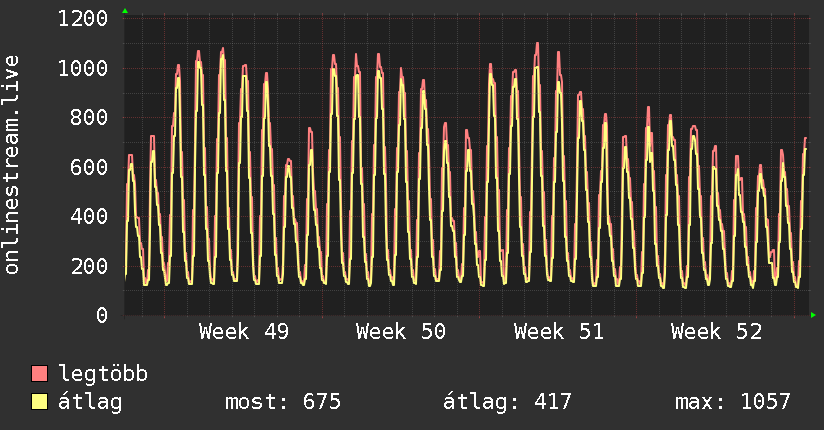824x430 pixels.
Task: Click the 400 y-axis tick label
Action: pos(89,217)
